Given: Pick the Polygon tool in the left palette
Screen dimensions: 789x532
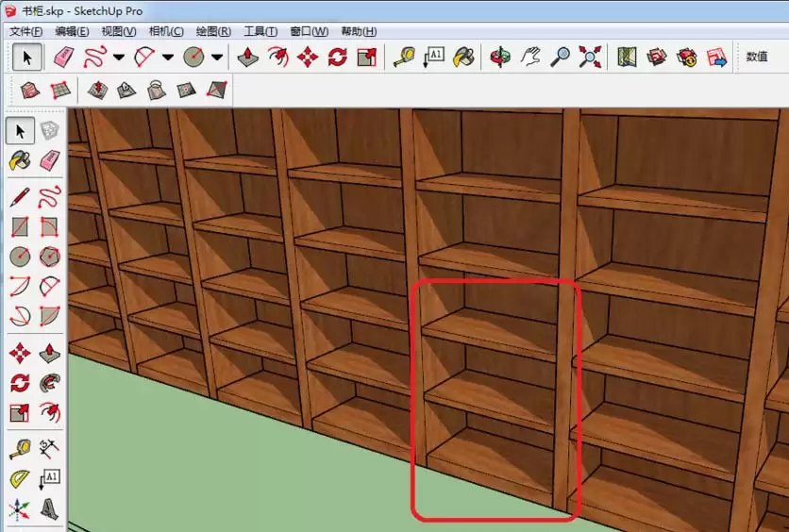Looking at the screenshot, I should coord(49,257).
